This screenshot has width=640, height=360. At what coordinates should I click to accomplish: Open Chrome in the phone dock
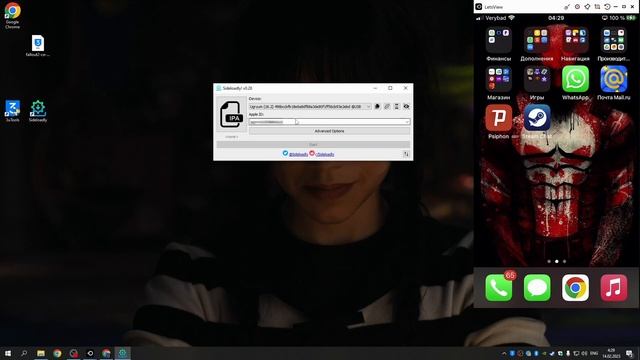click(575, 288)
